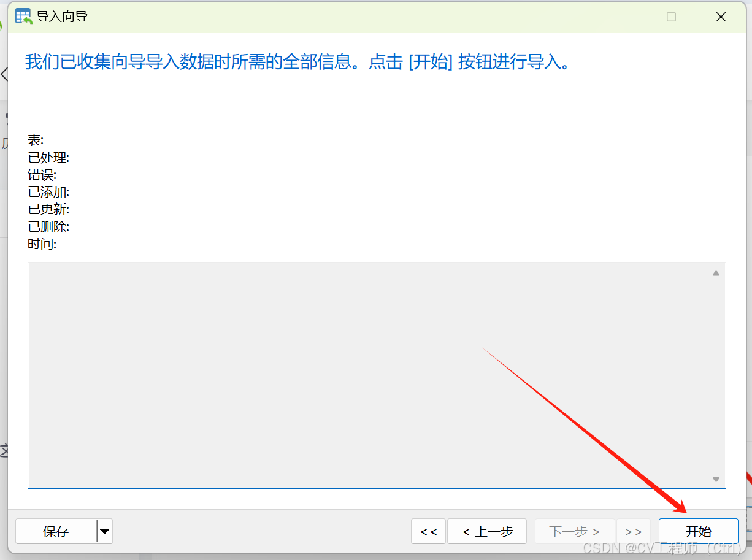752x560 pixels.
Task: Click the log area scroll-down arrow
Action: [716, 479]
